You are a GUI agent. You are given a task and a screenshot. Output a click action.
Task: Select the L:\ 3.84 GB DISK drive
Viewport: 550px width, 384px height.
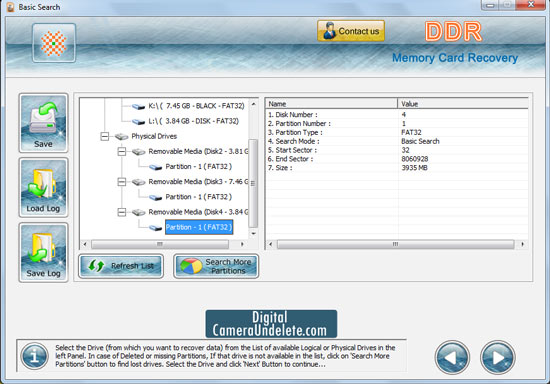coord(194,121)
